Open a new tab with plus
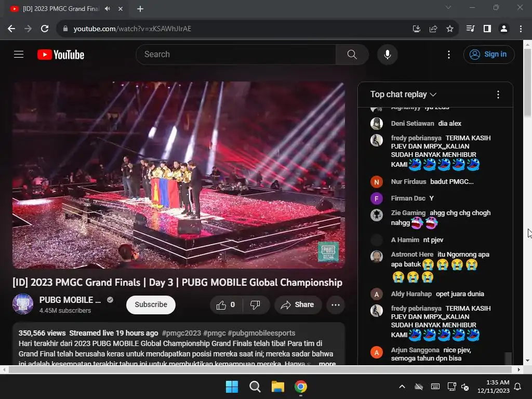This screenshot has width=532, height=399. [x=140, y=9]
